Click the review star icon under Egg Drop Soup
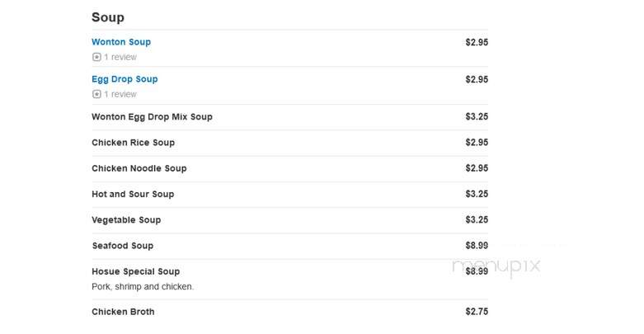The height and width of the screenshot is (334, 644). tap(96, 95)
